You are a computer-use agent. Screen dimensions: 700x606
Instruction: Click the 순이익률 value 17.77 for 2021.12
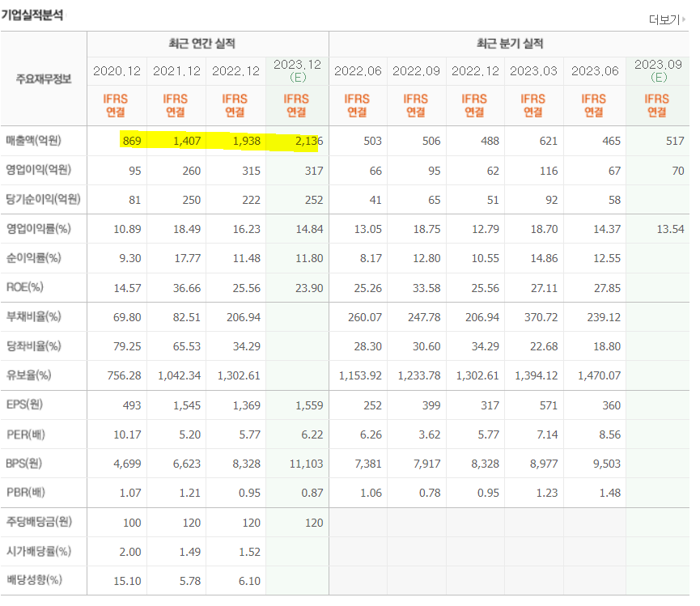(x=188, y=258)
